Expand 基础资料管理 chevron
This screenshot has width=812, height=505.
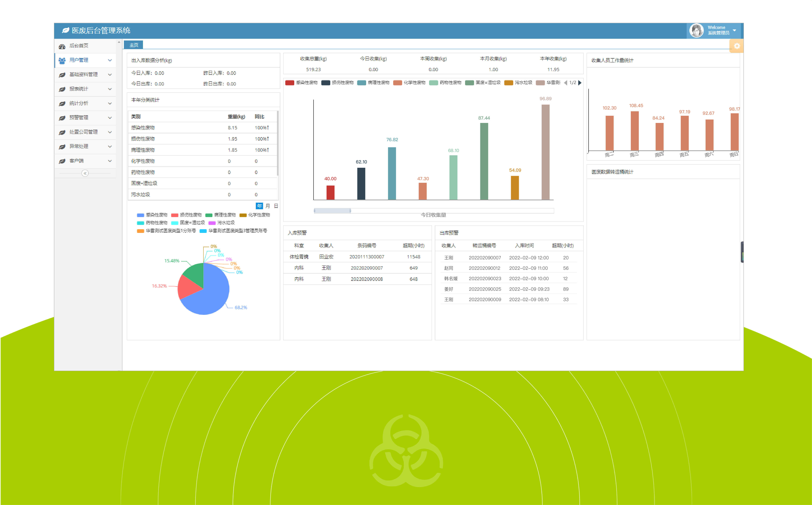coord(110,74)
